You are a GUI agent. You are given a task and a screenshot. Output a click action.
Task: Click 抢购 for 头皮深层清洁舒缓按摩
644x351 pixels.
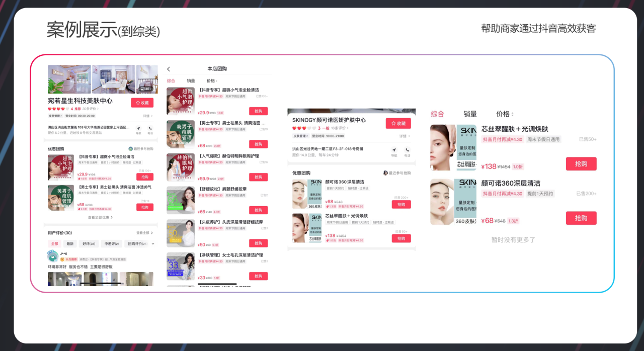pyautogui.click(x=258, y=243)
